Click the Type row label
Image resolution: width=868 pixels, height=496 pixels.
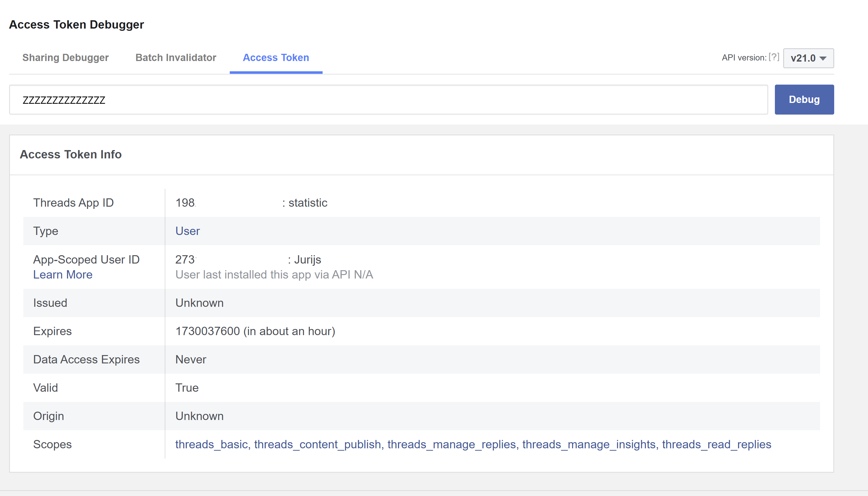(46, 231)
